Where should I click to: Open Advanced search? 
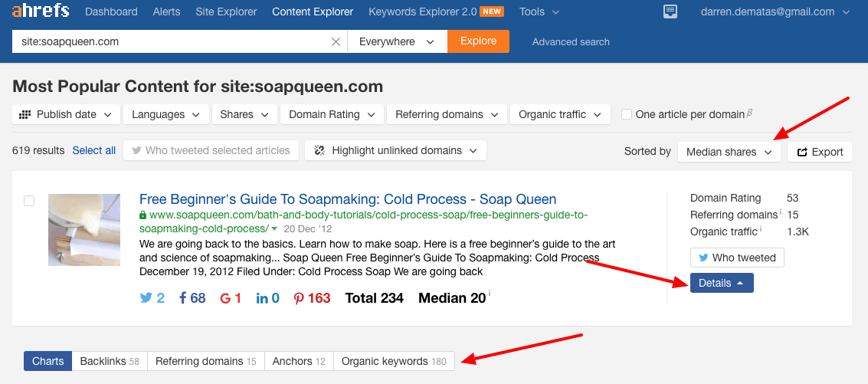pyautogui.click(x=571, y=41)
